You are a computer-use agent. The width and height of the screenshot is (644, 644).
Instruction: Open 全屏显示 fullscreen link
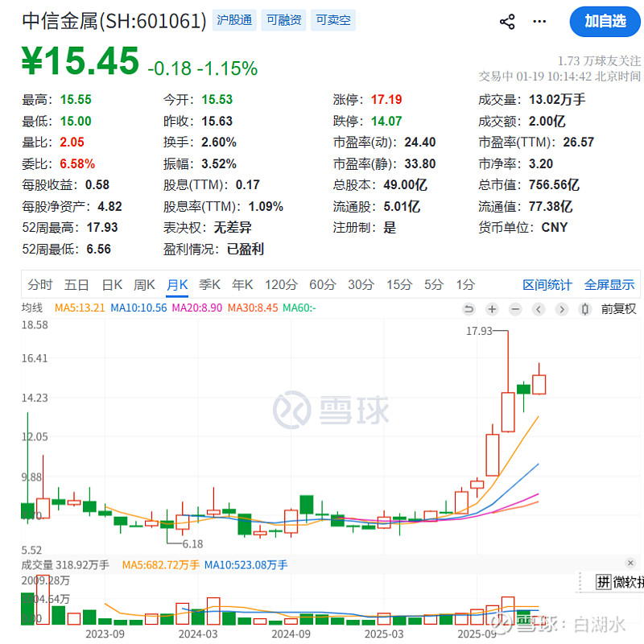point(609,284)
